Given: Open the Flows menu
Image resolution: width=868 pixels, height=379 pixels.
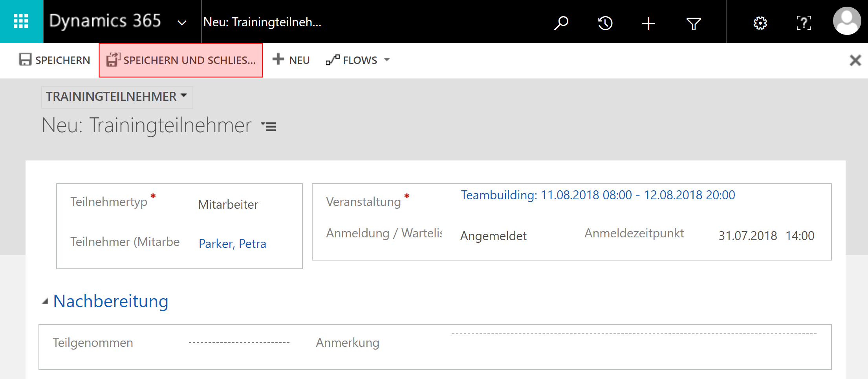Looking at the screenshot, I should [358, 60].
